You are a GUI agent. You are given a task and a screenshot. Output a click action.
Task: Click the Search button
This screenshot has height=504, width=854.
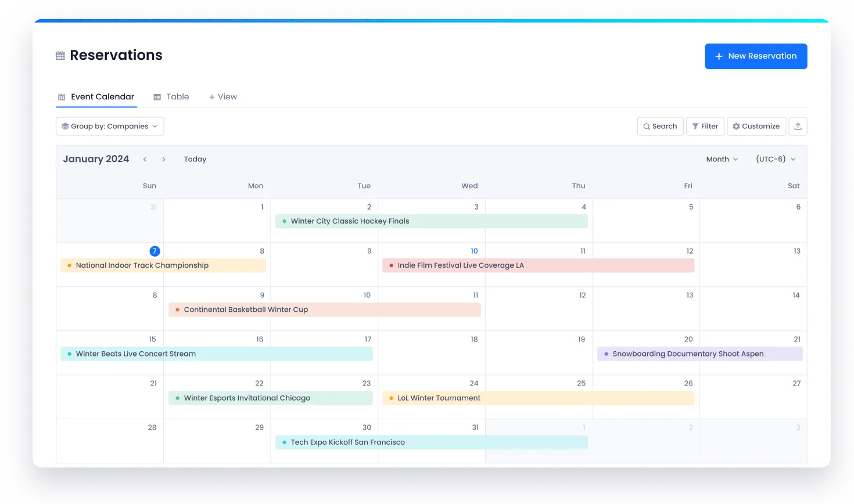pyautogui.click(x=660, y=126)
